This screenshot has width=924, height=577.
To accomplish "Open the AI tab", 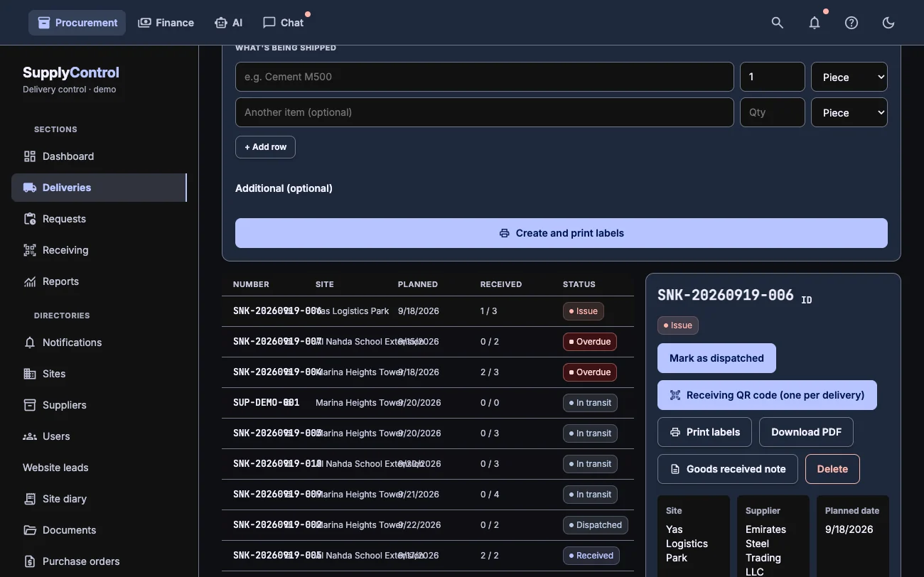I will [228, 23].
